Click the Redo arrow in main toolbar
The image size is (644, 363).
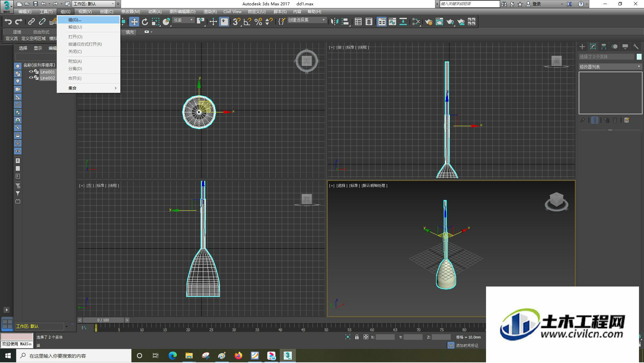click(19, 22)
